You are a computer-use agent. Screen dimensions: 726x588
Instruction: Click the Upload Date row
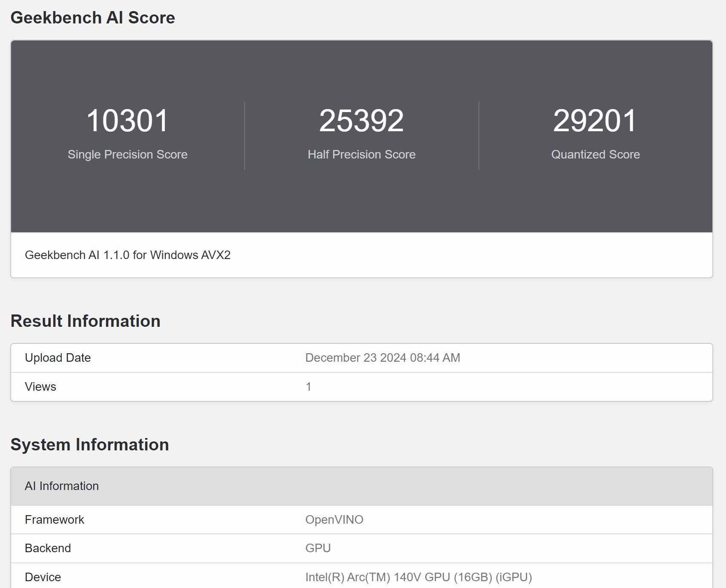[58, 358]
